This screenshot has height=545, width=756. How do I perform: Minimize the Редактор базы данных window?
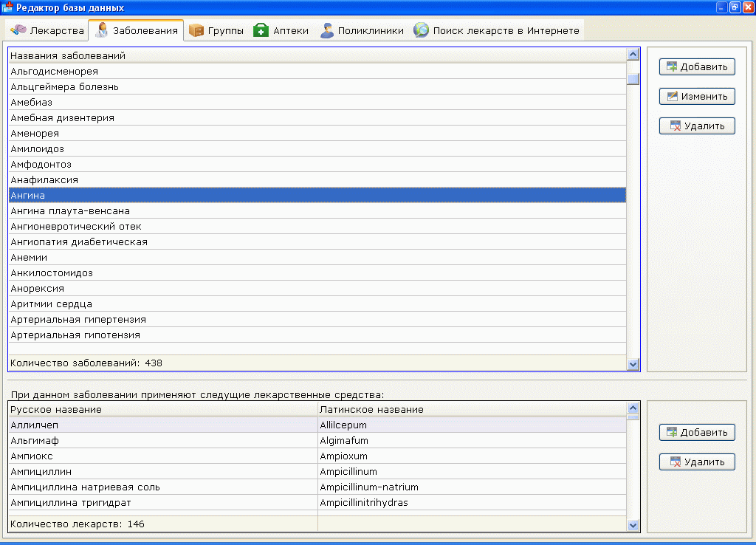pyautogui.click(x=721, y=7)
